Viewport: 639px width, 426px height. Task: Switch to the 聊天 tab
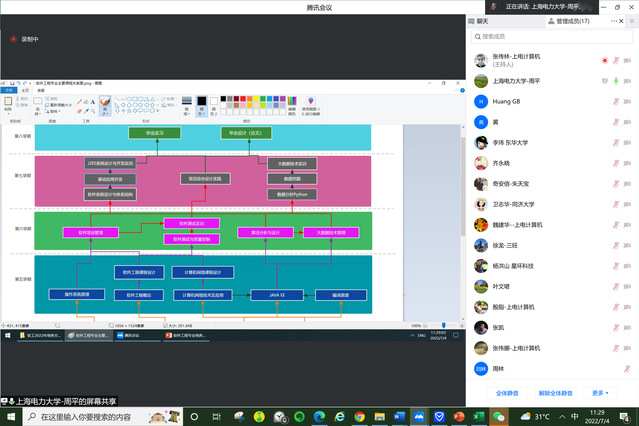point(482,20)
